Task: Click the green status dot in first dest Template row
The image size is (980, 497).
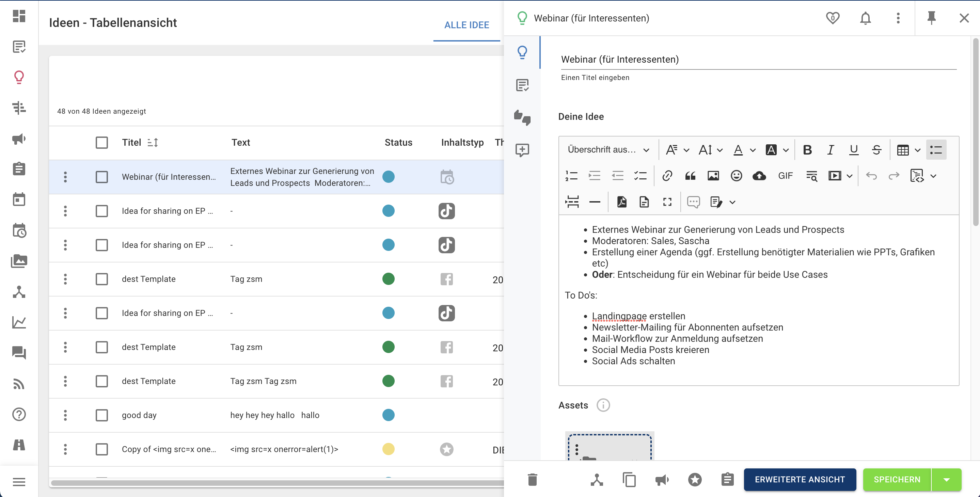Action: pyautogui.click(x=388, y=279)
